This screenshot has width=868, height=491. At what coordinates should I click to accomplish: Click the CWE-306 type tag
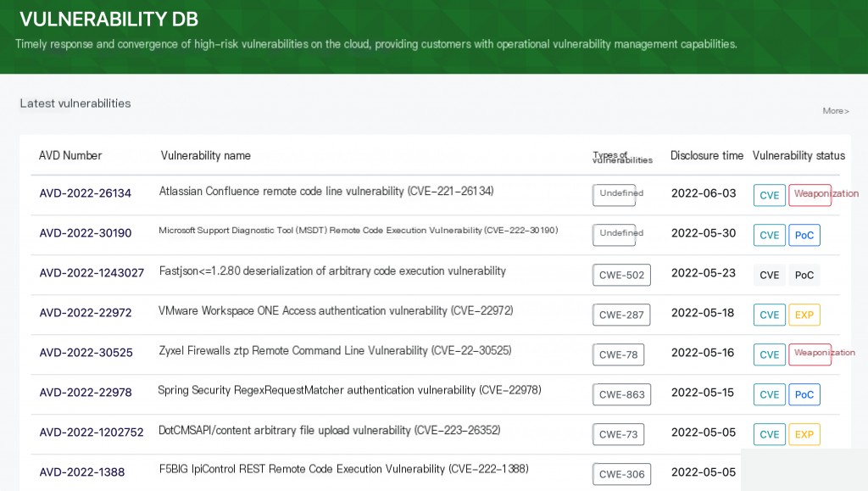(x=621, y=474)
